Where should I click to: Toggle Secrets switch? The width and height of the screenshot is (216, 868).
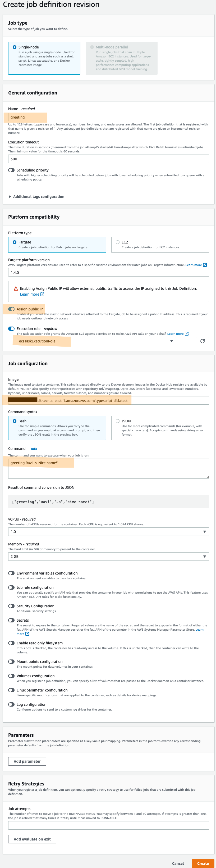tap(11, 620)
